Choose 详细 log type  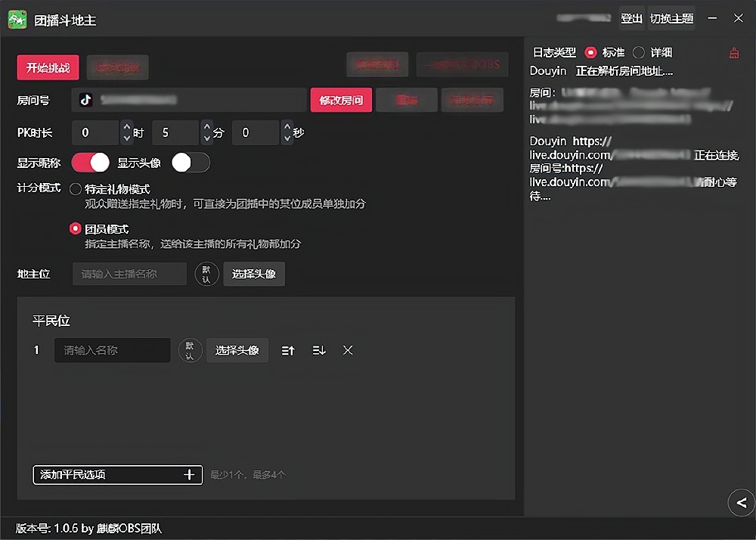[x=639, y=53]
